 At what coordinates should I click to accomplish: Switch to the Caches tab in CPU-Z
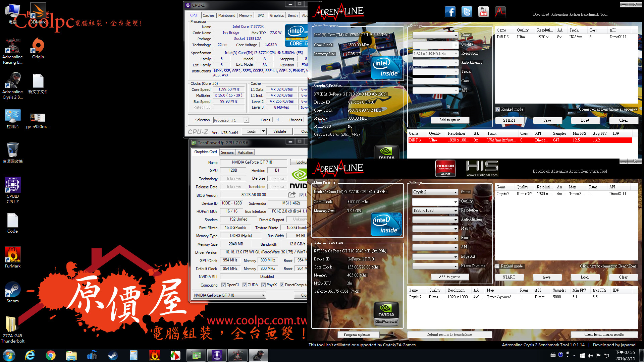pos(208,15)
